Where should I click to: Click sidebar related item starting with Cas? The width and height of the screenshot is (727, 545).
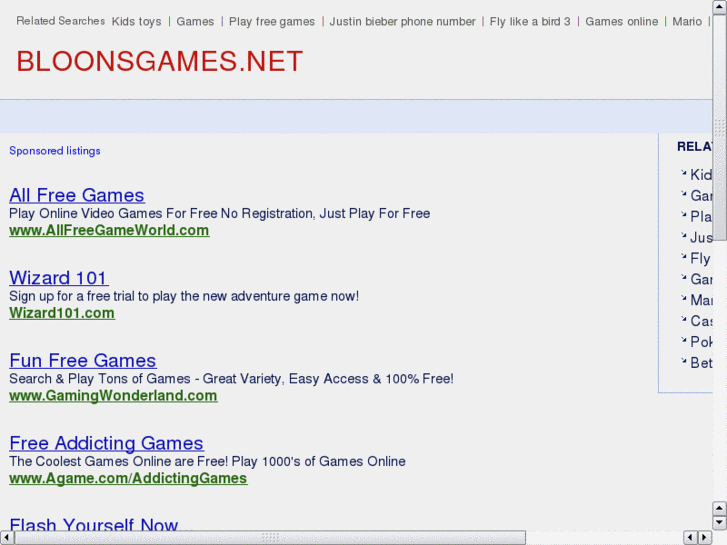point(701,321)
